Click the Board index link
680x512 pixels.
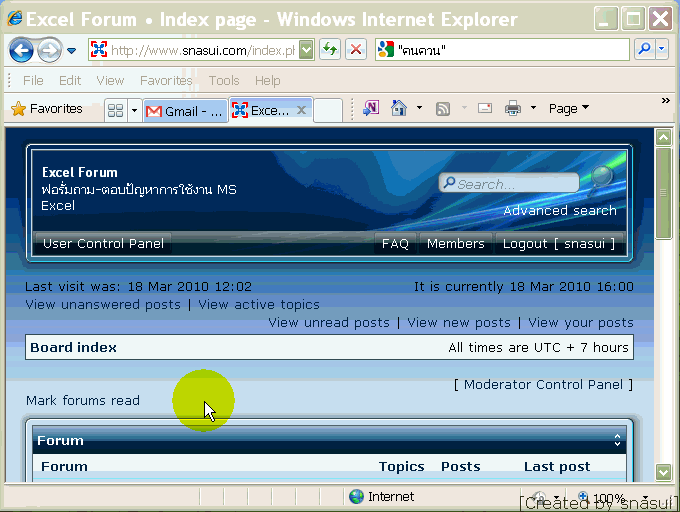73,348
